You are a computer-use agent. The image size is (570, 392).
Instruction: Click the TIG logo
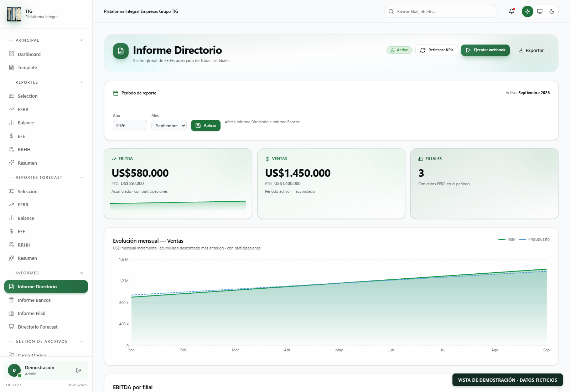(14, 14)
